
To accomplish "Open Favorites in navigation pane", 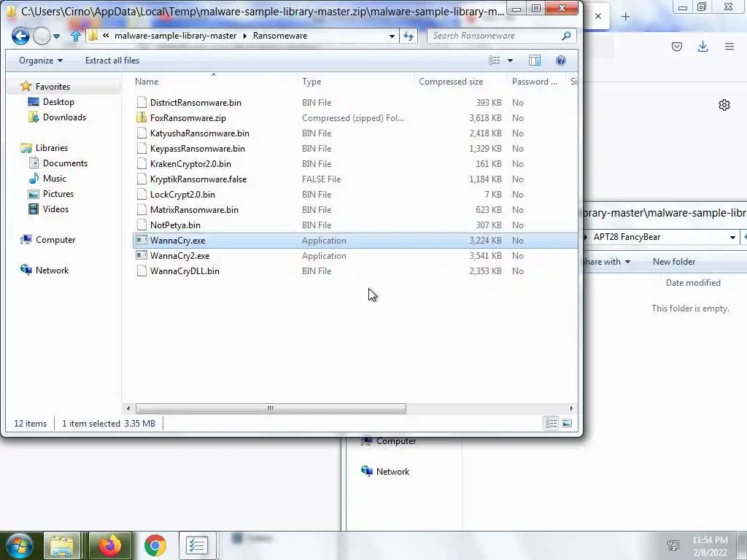I will click(53, 87).
